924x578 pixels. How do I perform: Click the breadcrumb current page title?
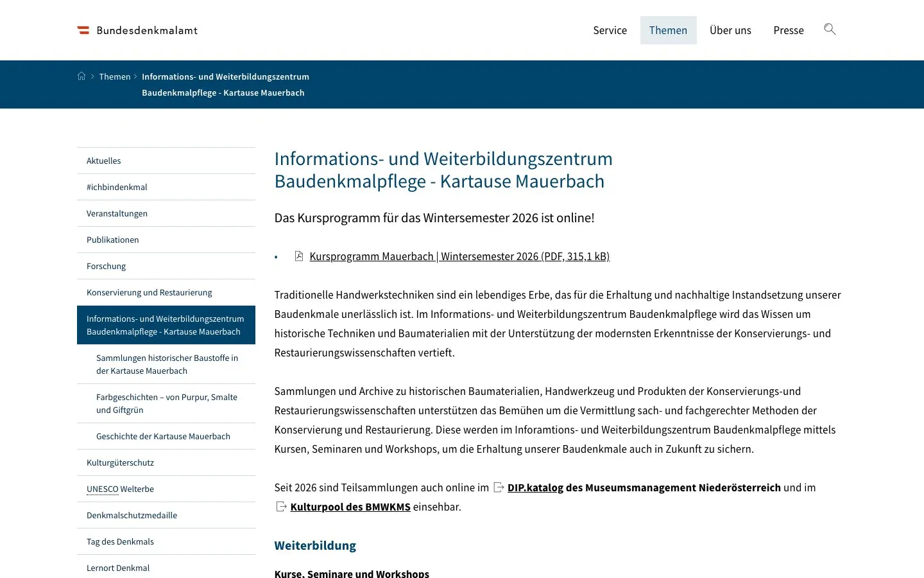point(225,85)
